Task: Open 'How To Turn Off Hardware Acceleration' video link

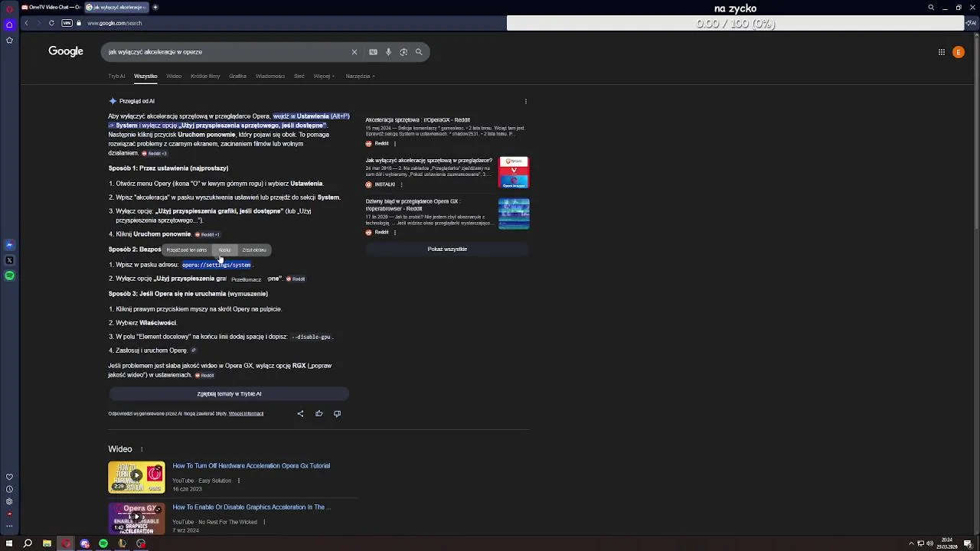Action: coord(251,465)
